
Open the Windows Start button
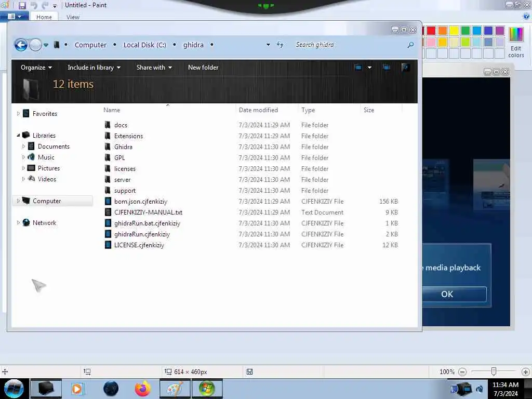(14, 389)
